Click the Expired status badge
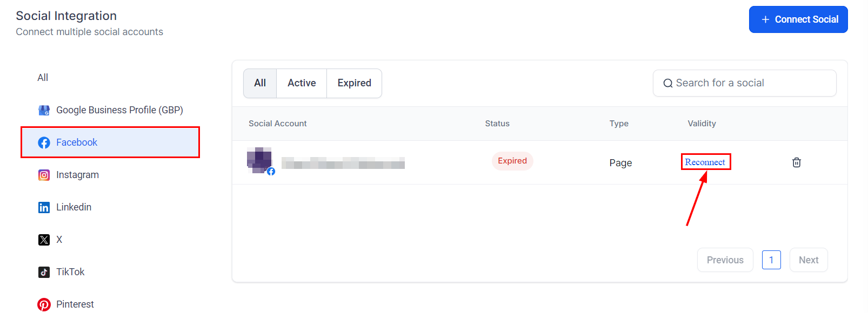The height and width of the screenshot is (313, 868). pyautogui.click(x=512, y=161)
